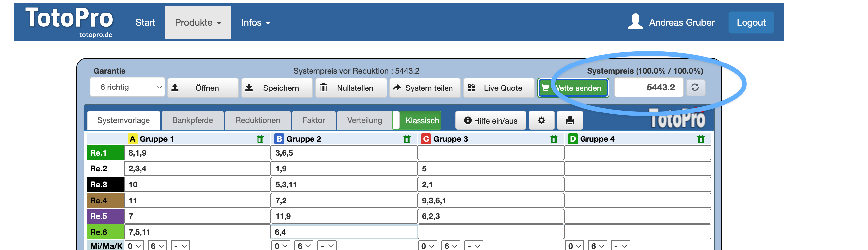Click Re.3 Gruppe 1 field with 10
Screen dimensions: 868x250
198,185
